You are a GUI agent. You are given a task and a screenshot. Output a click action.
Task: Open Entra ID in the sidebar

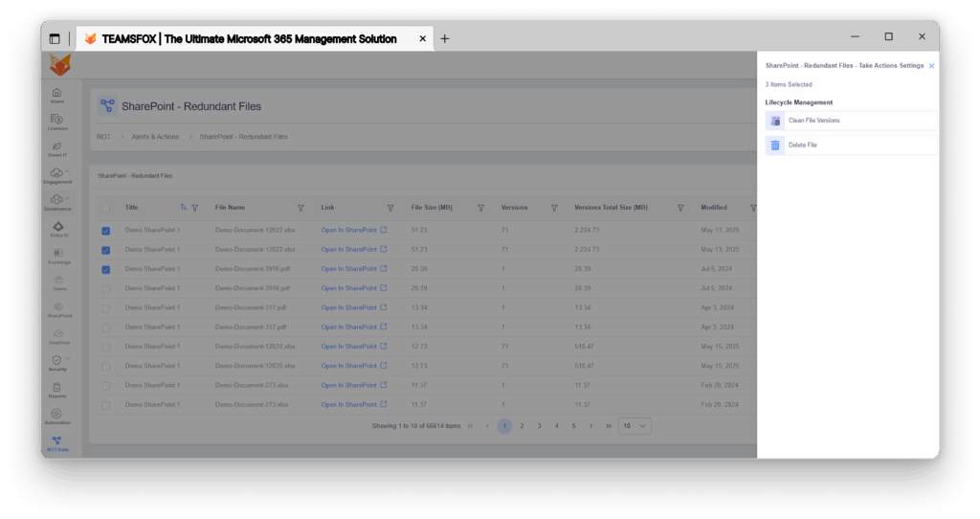pyautogui.click(x=58, y=230)
